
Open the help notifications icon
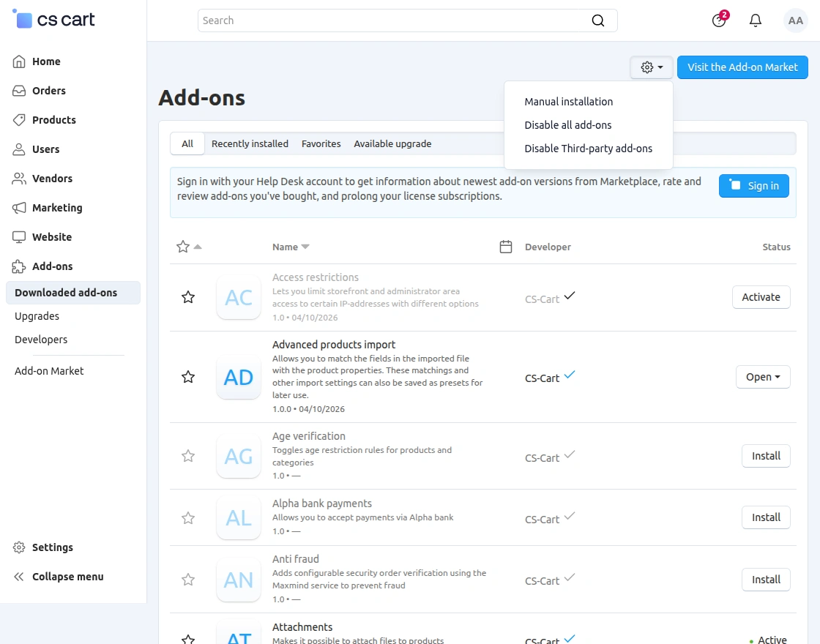(719, 20)
